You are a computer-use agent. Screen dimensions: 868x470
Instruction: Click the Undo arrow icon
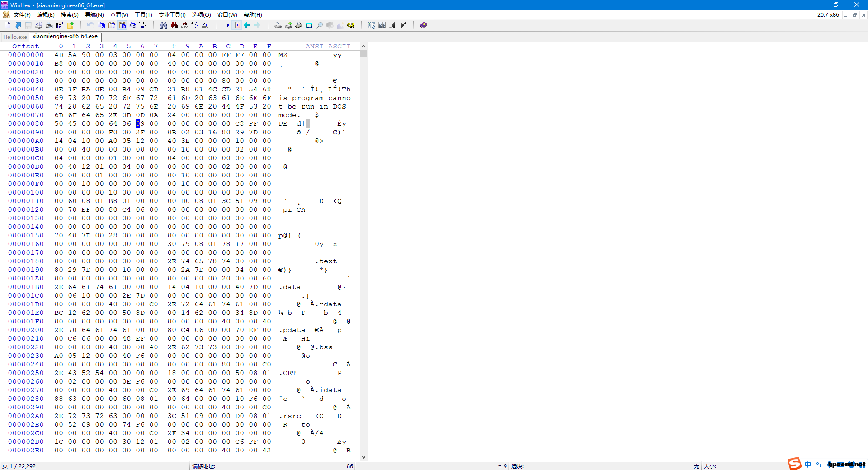coord(90,25)
